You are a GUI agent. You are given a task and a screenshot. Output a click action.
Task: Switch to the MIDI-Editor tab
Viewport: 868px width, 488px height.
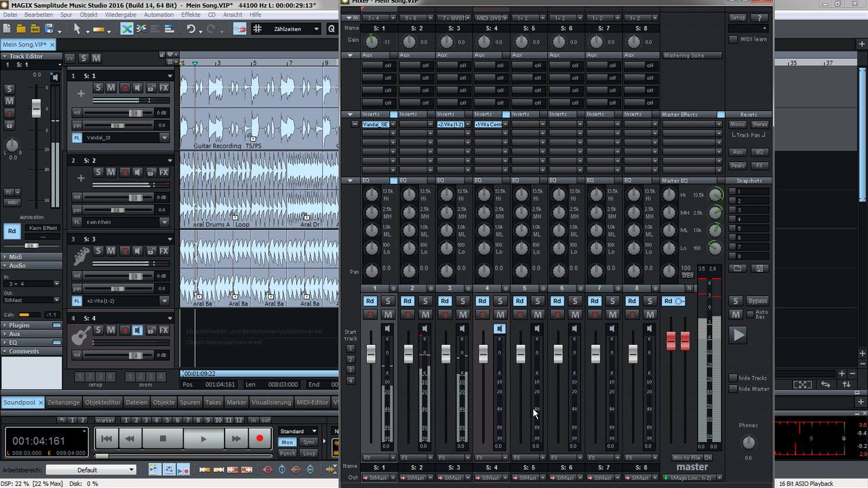[x=312, y=402]
